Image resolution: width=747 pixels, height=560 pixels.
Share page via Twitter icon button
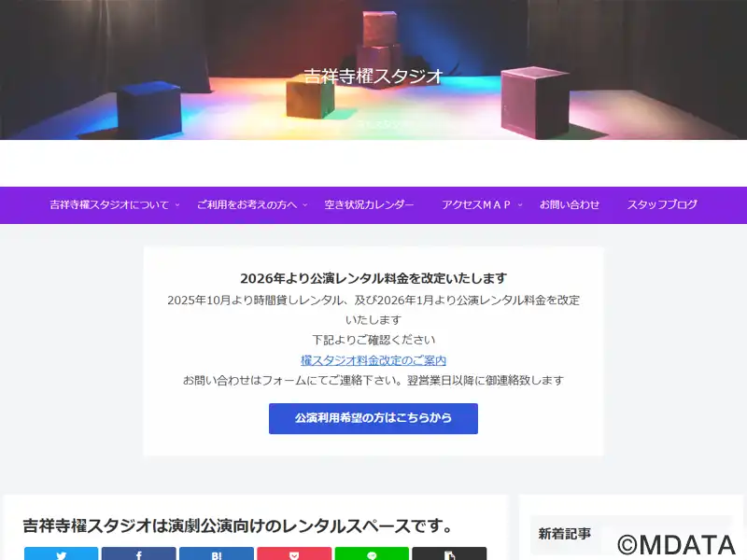coord(61,554)
